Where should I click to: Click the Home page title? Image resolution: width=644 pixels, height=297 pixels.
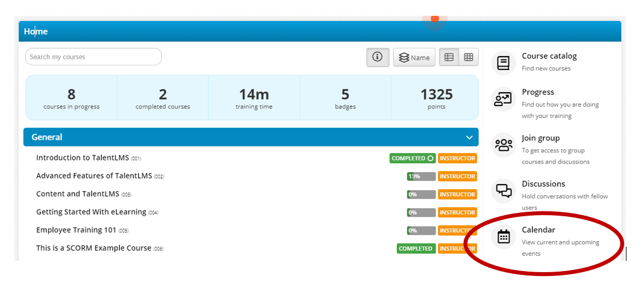click(36, 31)
